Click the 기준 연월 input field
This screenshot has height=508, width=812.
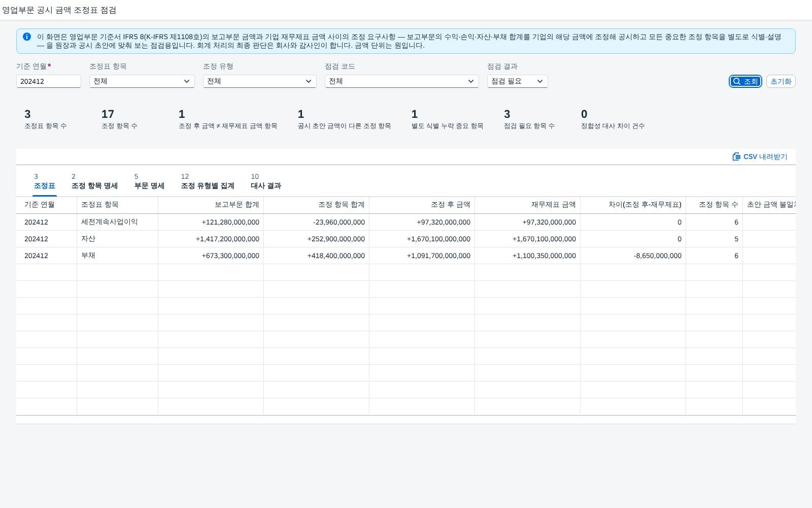49,81
